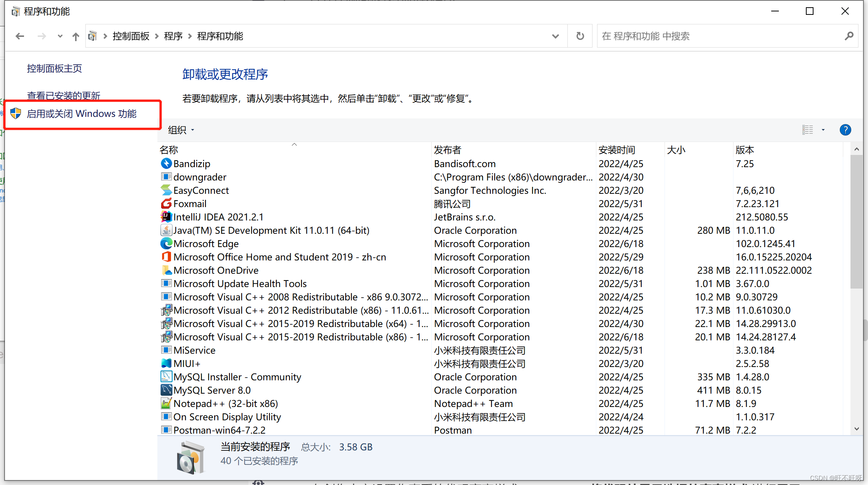Click the Microsoft Office Home and Student icon
This screenshot has width=868, height=485.
click(x=166, y=257)
